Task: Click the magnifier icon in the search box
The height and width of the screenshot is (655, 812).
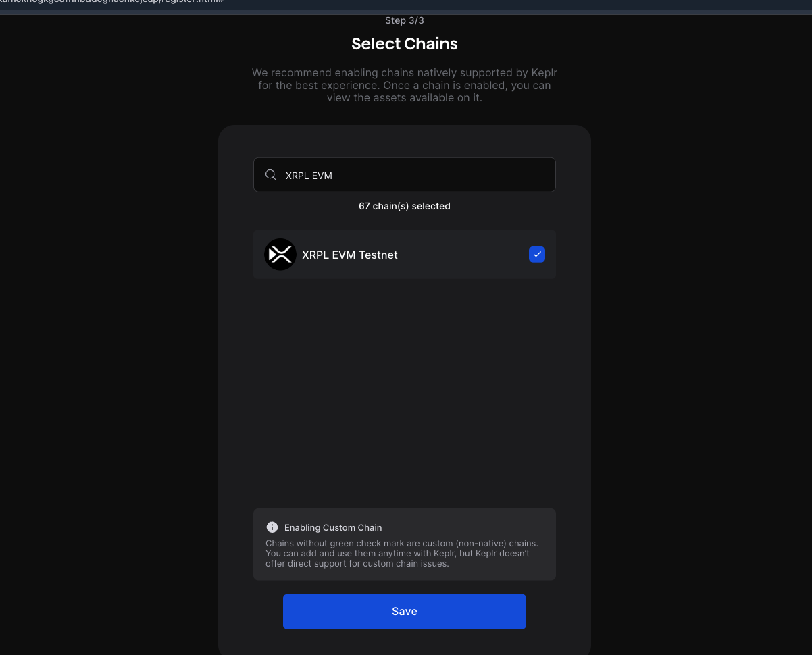Action: (x=271, y=175)
